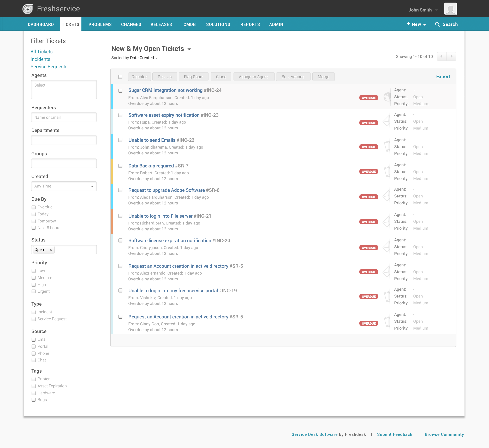Image resolution: width=489 pixels, height=448 pixels.
Task: Expand the New & My Open Tickets view dropdown
Action: point(189,49)
